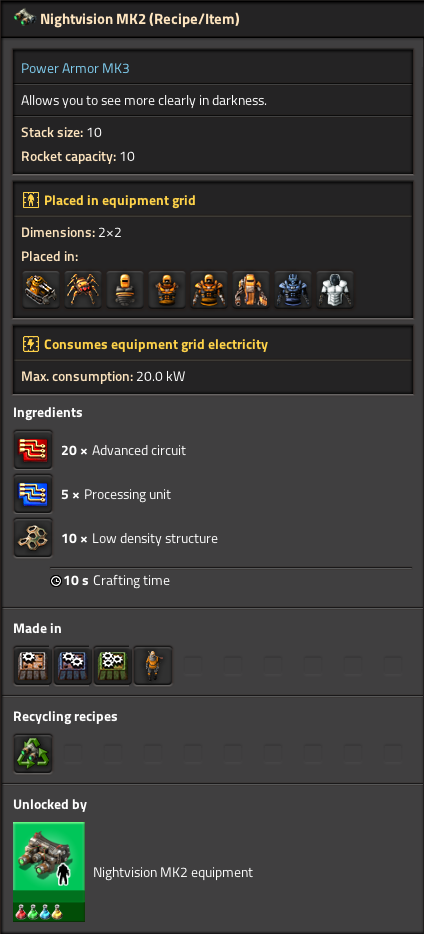The height and width of the screenshot is (934, 424).
Task: Select the Spidertron icon under Placed in
Action: [83, 289]
